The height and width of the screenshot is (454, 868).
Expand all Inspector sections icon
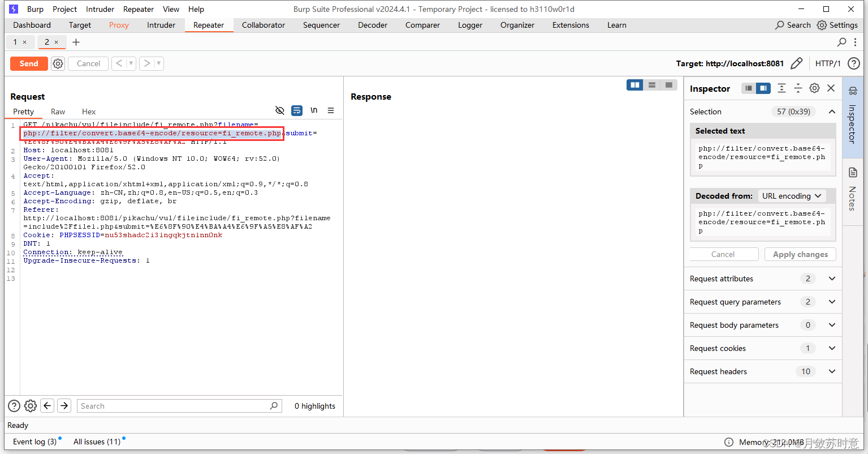781,88
